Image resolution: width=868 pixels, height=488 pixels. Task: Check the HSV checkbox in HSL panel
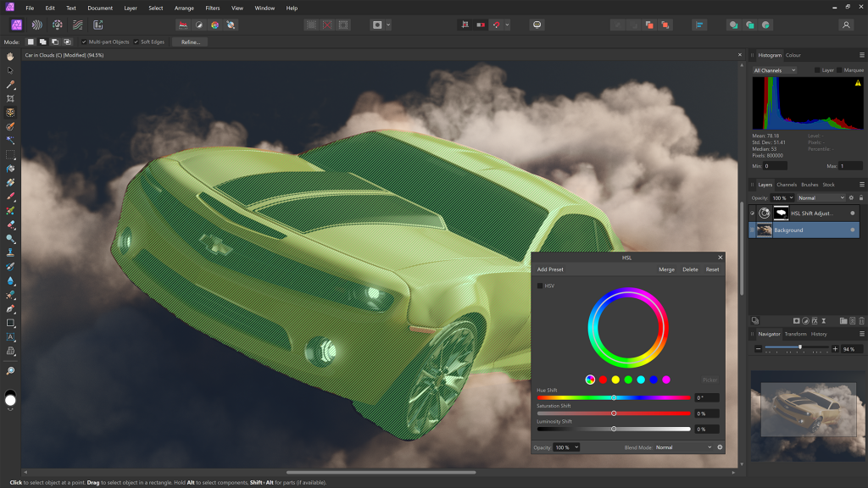click(x=541, y=286)
